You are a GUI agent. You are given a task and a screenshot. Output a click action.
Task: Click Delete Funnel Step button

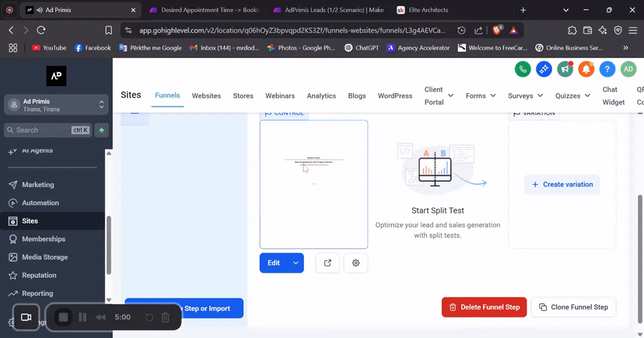484,307
